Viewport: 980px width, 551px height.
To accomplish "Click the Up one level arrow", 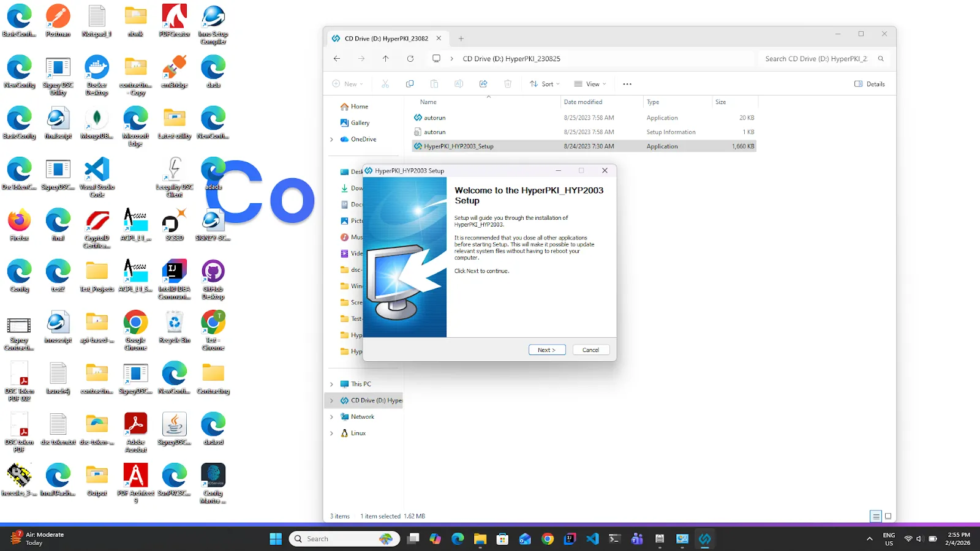I will tap(385, 59).
